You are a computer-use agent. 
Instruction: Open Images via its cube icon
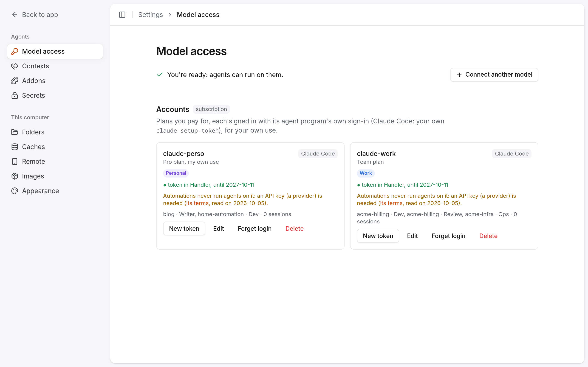coord(14,176)
